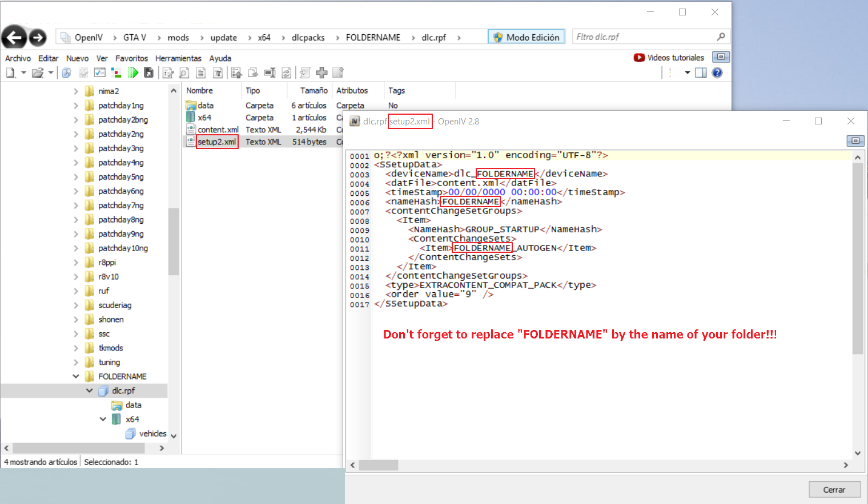Image resolution: width=868 pixels, height=504 pixels.
Task: Open the Ayuda menu
Action: coord(220,58)
